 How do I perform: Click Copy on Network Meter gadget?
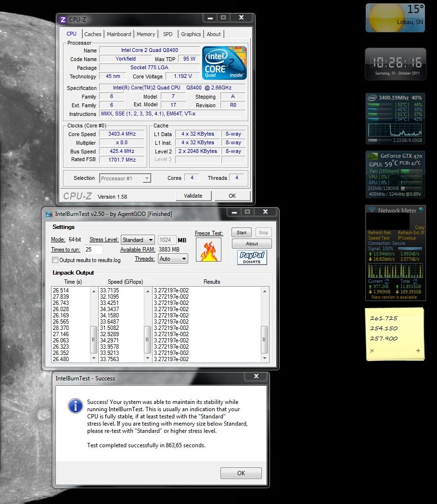(420, 227)
